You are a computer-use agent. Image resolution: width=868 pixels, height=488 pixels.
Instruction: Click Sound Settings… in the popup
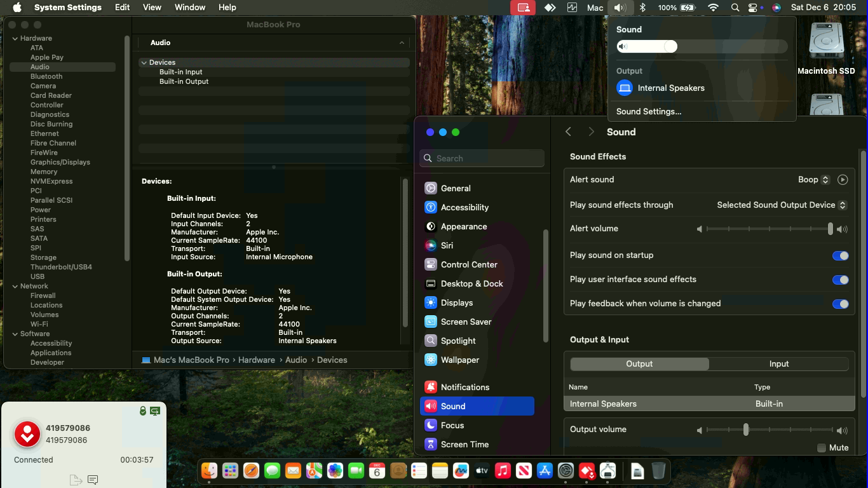pos(648,111)
